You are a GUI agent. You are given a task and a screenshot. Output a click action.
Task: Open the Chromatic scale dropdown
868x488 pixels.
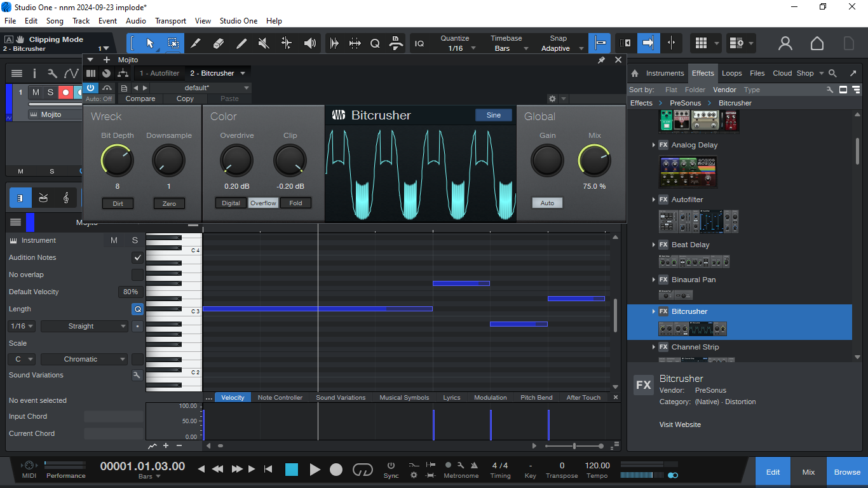pyautogui.click(x=85, y=359)
